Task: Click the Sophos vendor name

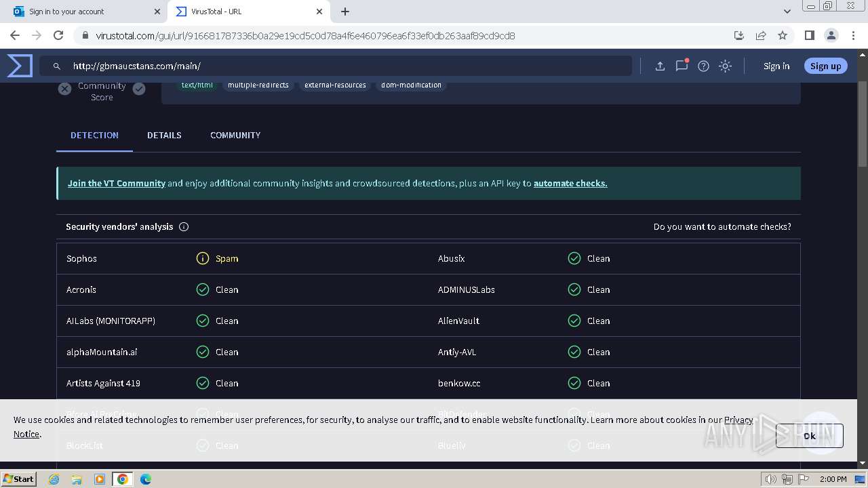Action: (x=81, y=259)
